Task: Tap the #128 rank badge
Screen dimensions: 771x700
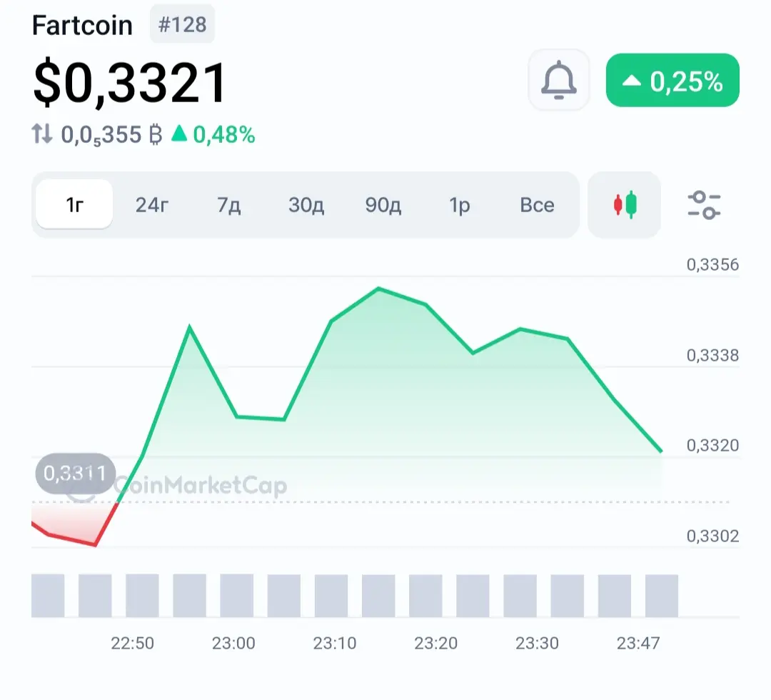Action: point(182,25)
